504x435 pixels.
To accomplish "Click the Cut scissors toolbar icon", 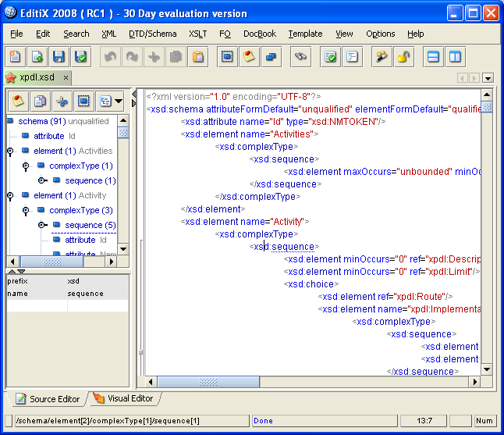I will 154,57.
